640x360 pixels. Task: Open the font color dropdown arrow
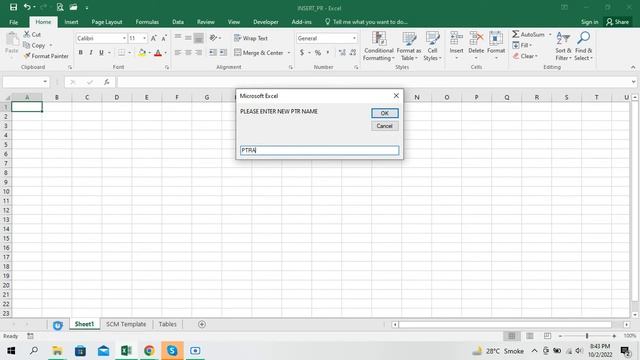pos(166,53)
